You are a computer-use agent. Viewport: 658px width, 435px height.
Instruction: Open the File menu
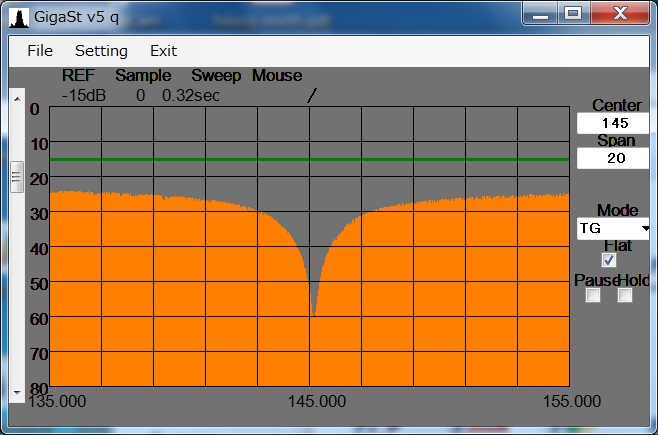click(x=40, y=51)
